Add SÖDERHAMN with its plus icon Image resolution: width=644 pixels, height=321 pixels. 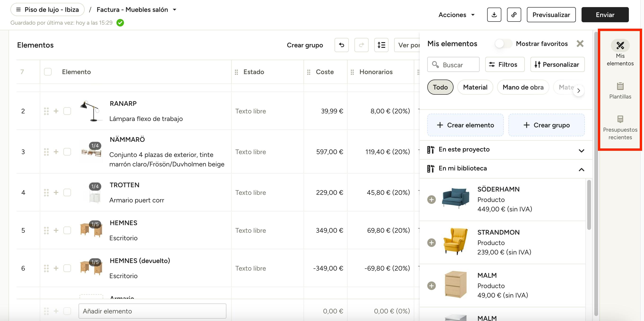click(x=431, y=199)
